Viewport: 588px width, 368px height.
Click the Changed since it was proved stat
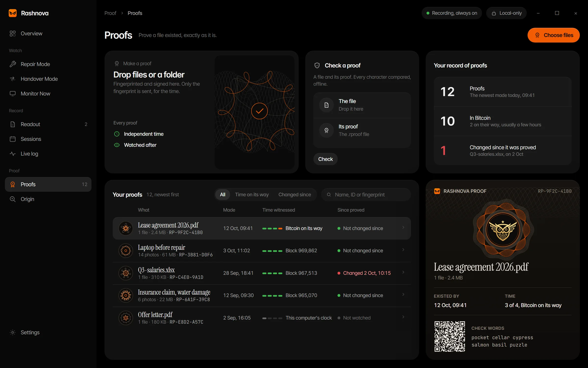point(502,150)
